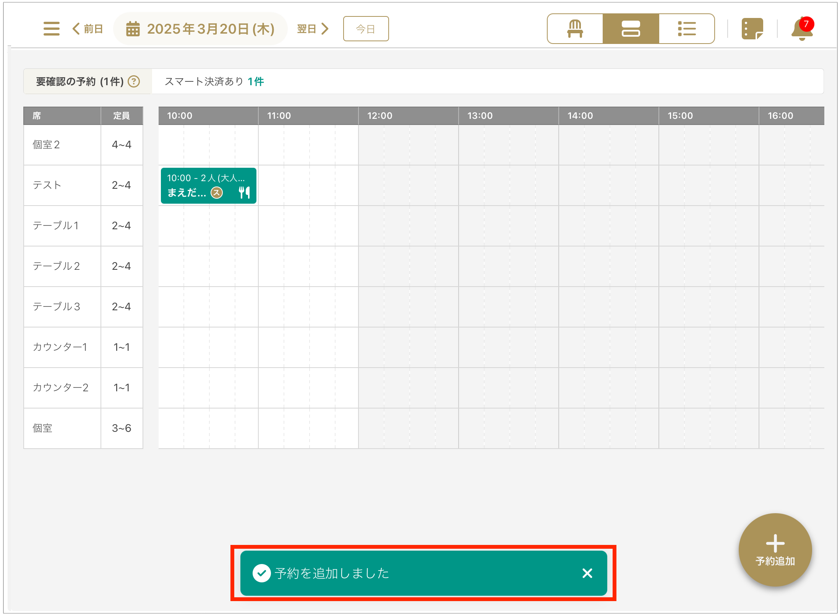
Task: Open the hamburger menu
Action: tap(51, 29)
